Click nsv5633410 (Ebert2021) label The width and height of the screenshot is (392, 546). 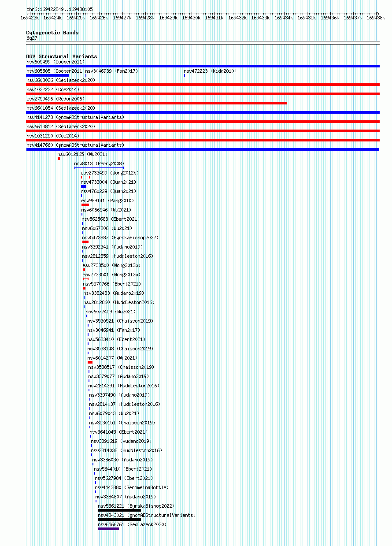click(116, 339)
